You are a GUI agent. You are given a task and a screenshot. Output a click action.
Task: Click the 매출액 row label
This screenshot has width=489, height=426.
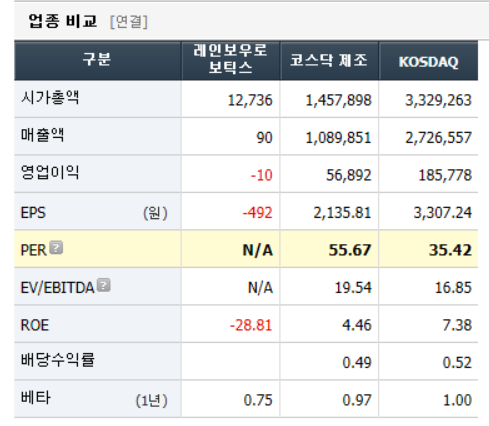(42, 135)
